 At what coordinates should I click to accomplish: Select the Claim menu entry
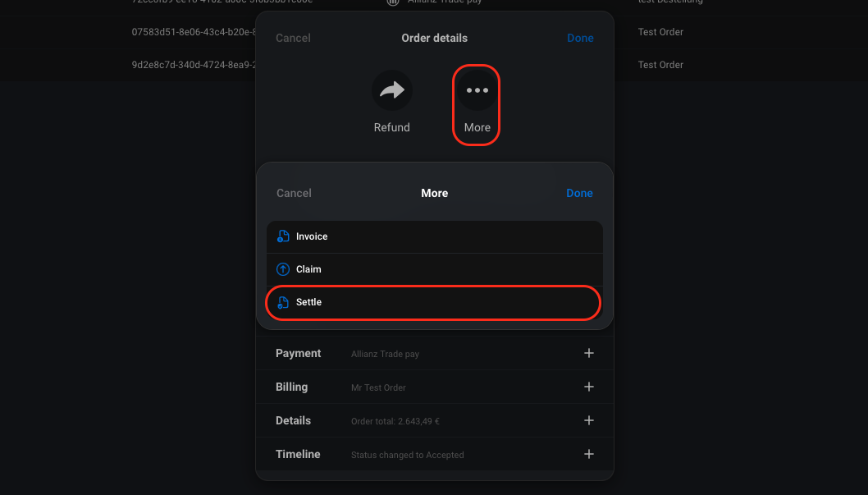[435, 269]
